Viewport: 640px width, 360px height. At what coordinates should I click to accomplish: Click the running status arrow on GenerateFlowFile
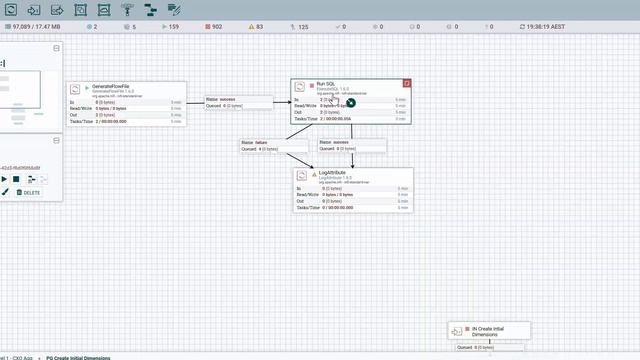(87, 88)
